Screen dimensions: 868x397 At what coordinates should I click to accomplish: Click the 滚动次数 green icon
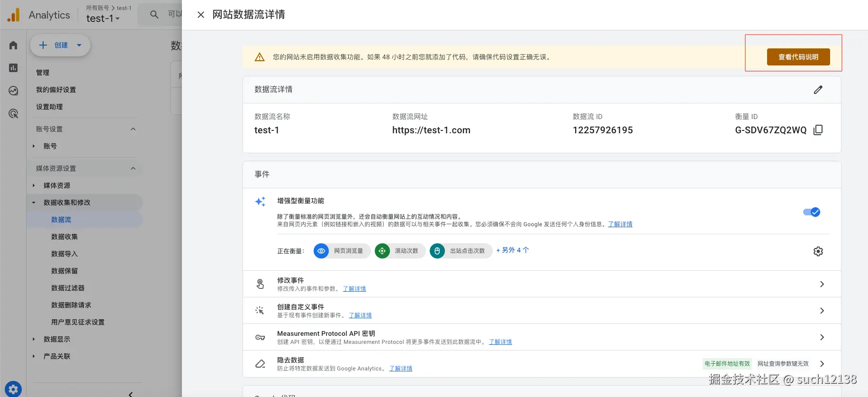coord(382,251)
